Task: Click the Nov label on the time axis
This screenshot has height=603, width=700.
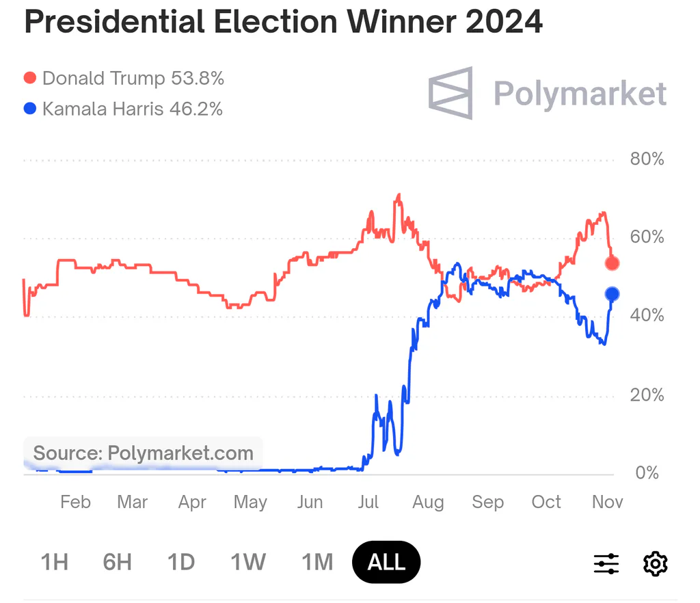Action: point(607,502)
